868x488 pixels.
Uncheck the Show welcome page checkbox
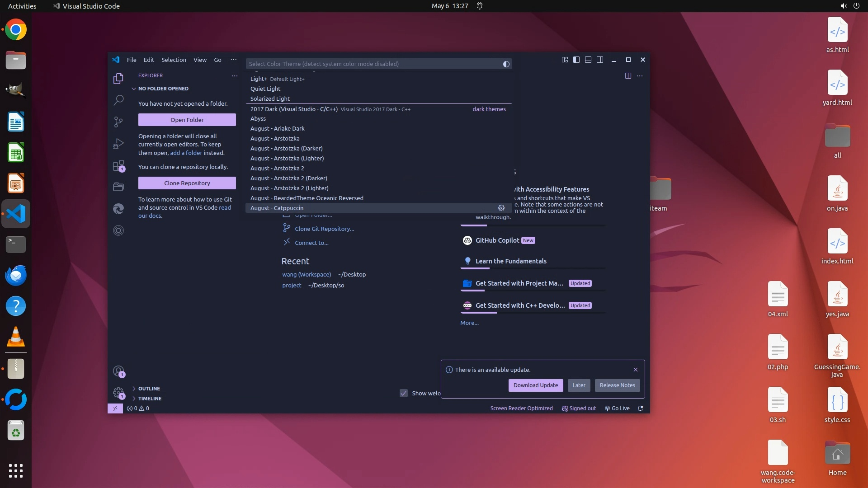coord(404,393)
